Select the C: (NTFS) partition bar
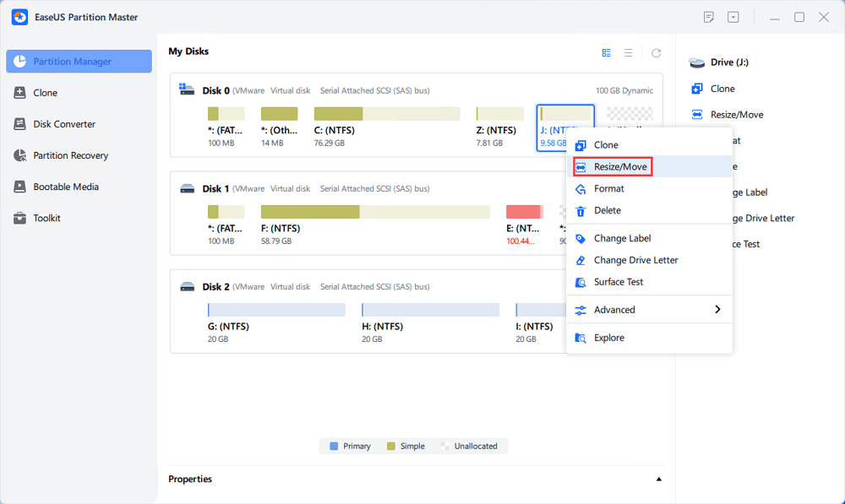 tap(386, 114)
